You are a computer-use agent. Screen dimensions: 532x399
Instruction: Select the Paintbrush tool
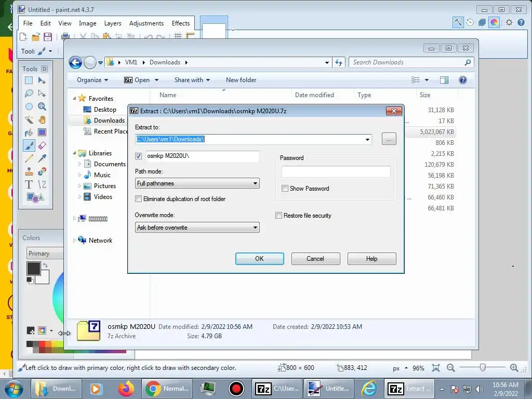pos(29,145)
